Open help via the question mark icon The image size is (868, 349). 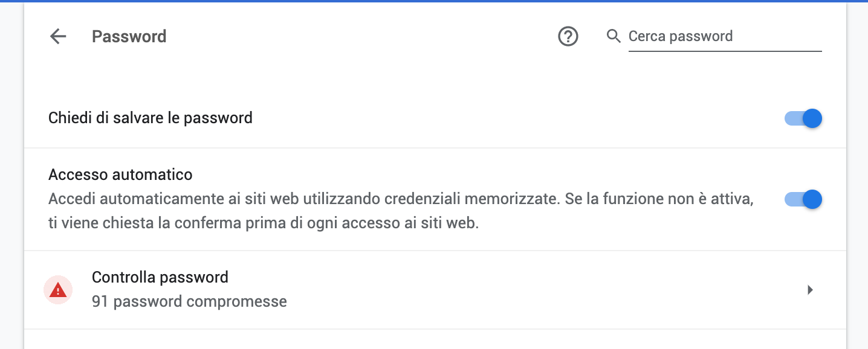pos(568,37)
